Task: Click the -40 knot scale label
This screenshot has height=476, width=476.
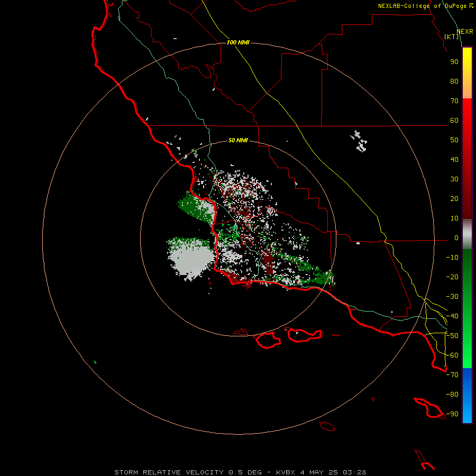Action: 452,316
